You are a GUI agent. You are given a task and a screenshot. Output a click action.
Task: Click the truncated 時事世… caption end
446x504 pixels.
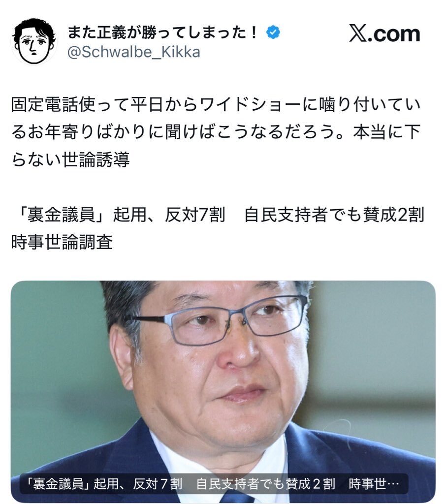pyautogui.click(x=374, y=484)
